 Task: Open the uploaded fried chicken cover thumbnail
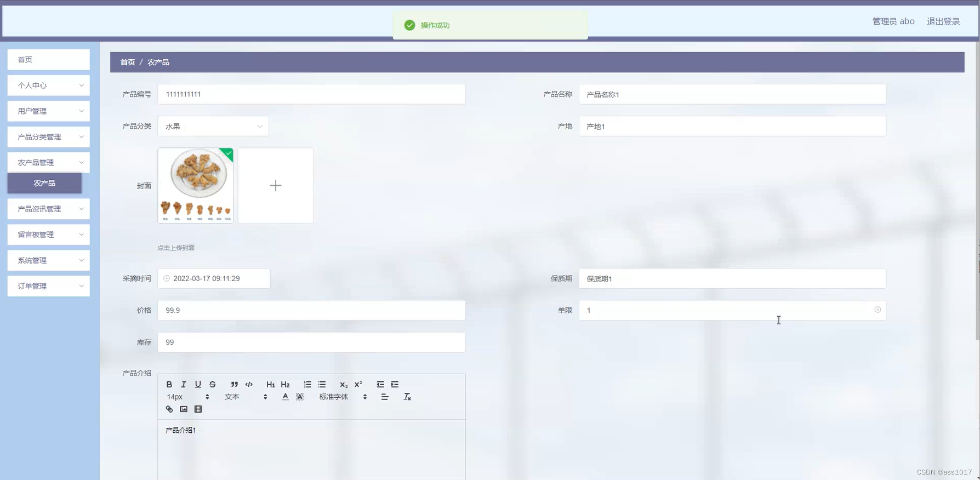click(x=196, y=185)
